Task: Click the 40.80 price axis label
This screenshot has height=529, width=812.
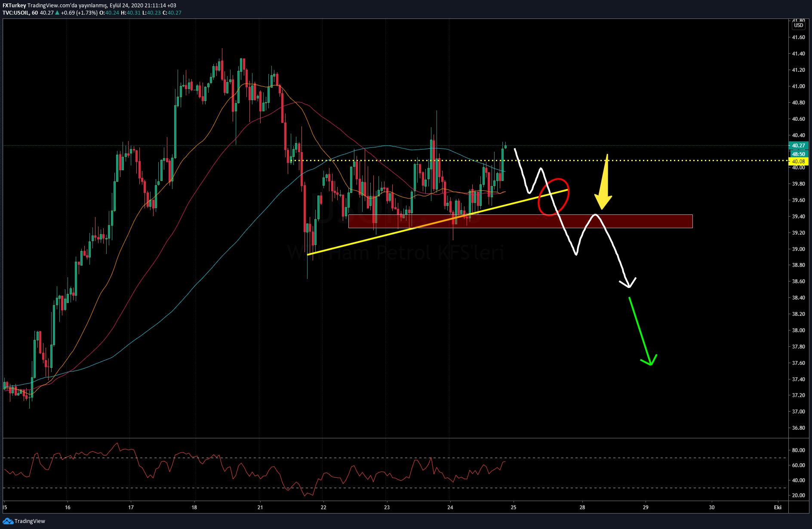Action: pos(798,103)
